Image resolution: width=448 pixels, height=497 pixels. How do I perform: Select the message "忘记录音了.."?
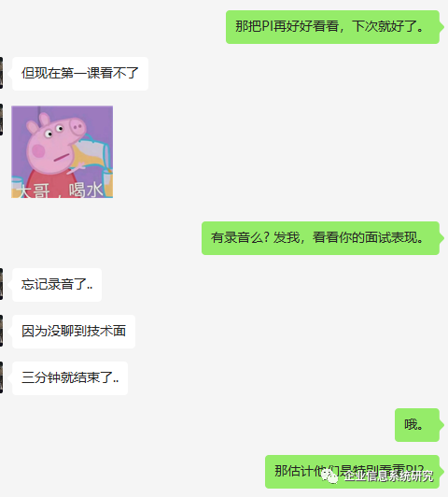pyautogui.click(x=57, y=285)
